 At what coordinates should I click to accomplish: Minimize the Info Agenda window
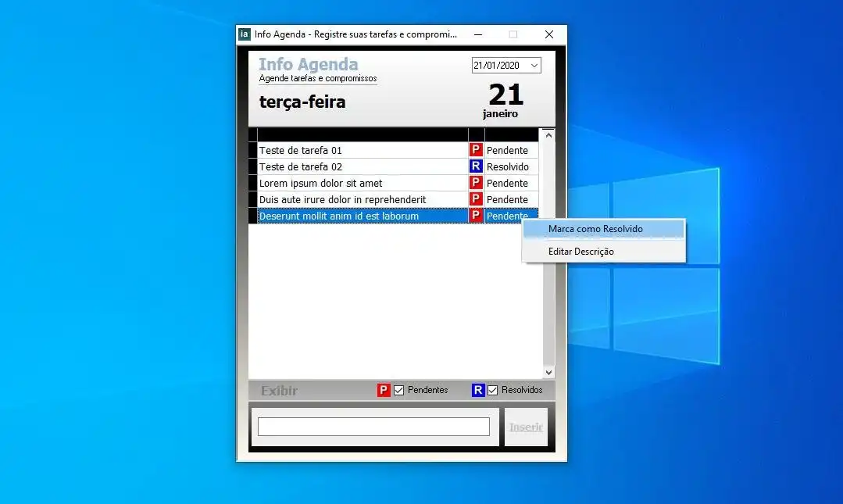coord(478,34)
